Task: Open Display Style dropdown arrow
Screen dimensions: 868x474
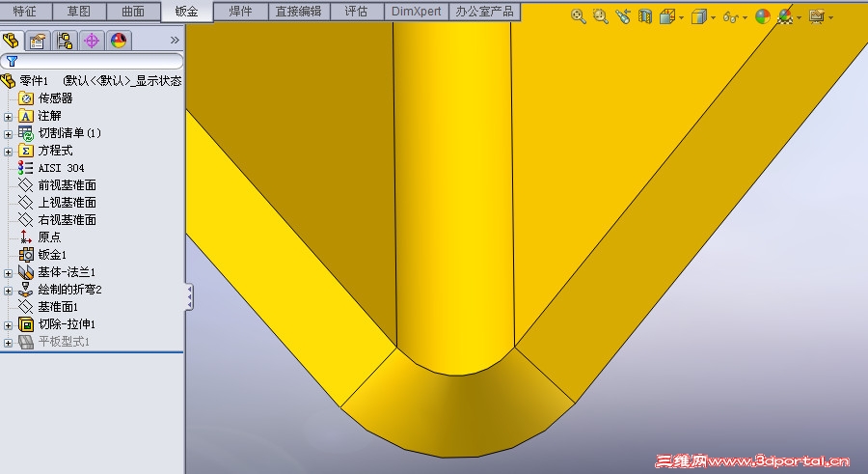Action: click(713, 18)
